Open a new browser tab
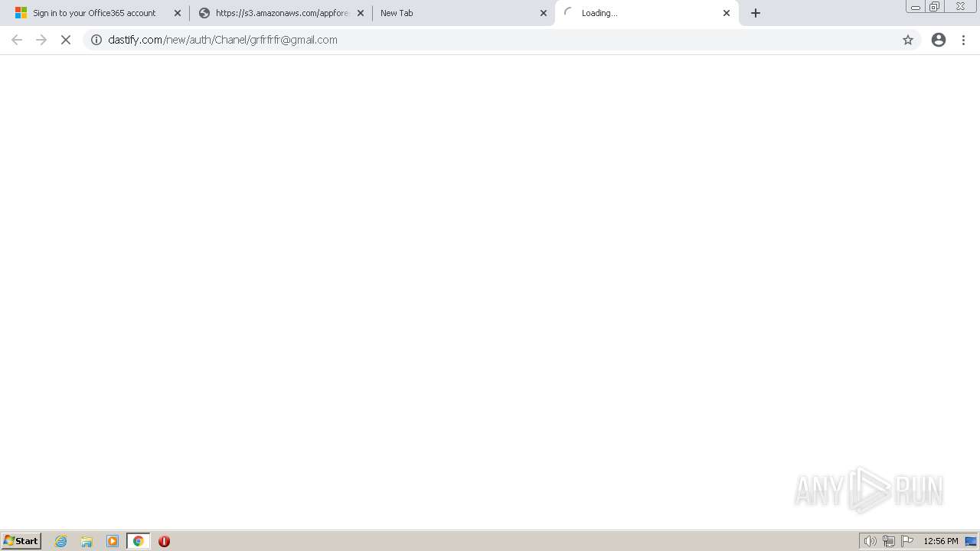The width and height of the screenshot is (980, 551). click(x=756, y=13)
